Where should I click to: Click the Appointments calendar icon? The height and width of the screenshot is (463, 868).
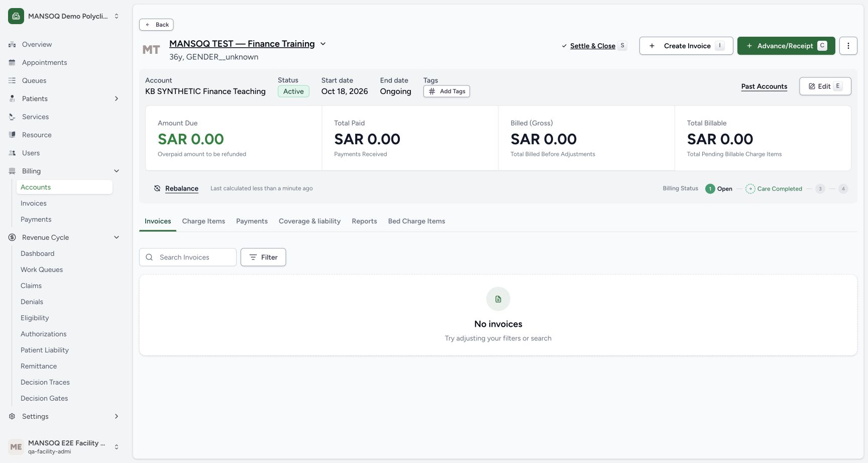(12, 62)
